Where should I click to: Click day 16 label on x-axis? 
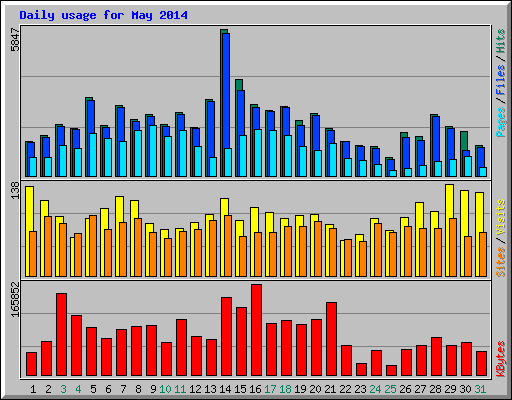coord(255,389)
